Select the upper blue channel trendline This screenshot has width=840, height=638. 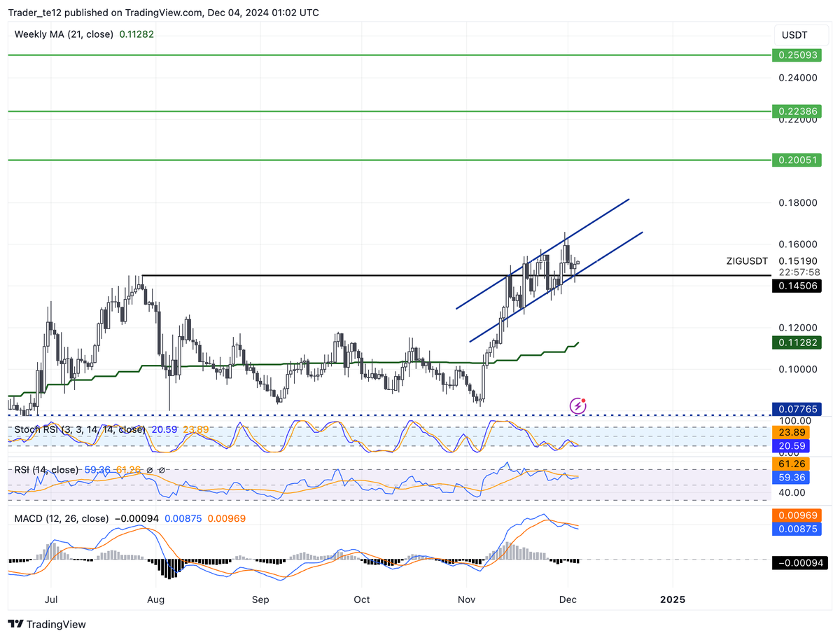point(542,254)
